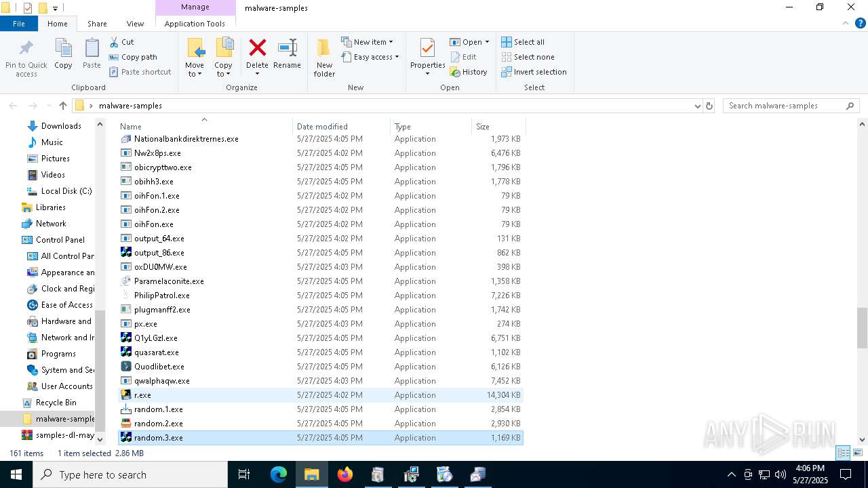
Task: Open Microsoft Edge from the taskbar
Action: click(x=279, y=474)
